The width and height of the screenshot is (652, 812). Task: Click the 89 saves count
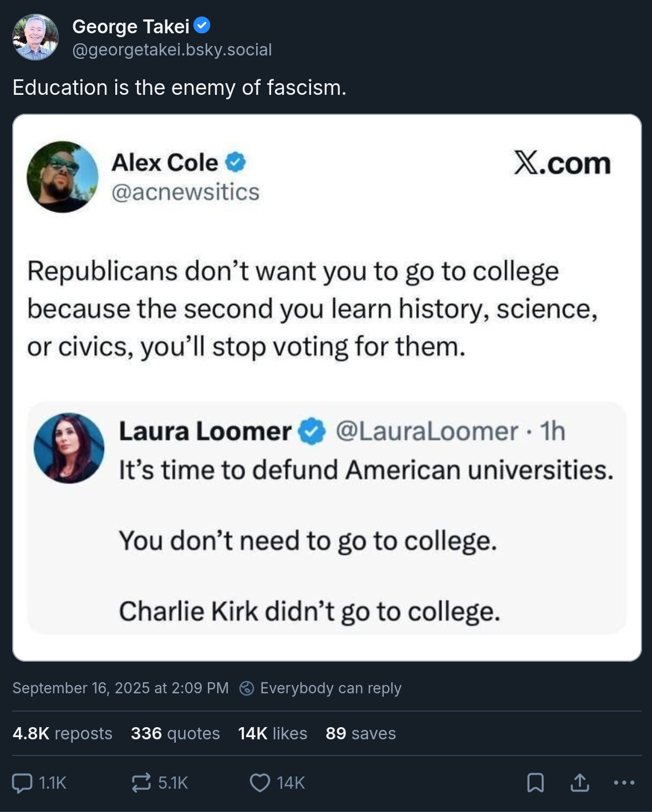click(360, 733)
